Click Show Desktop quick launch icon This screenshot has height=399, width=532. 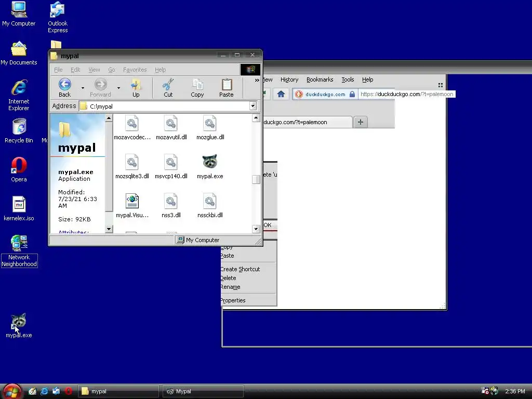coord(32,391)
